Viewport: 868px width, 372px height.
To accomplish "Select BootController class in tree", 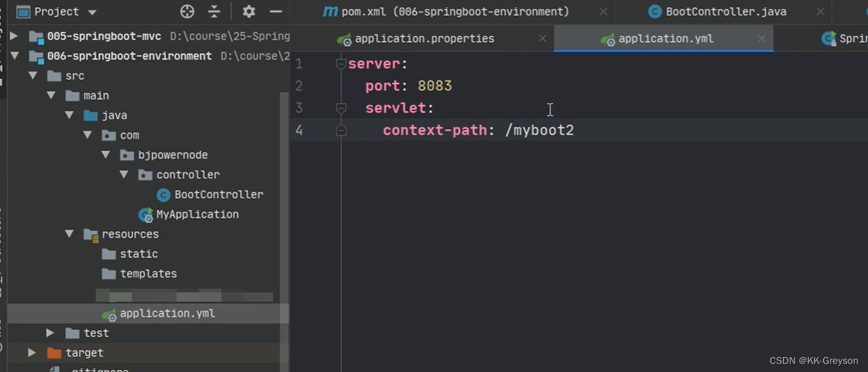I will point(219,195).
